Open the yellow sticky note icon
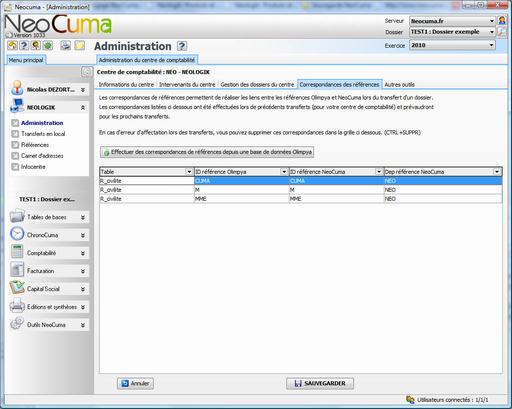Viewport: 512px width, 409px height. (80, 45)
